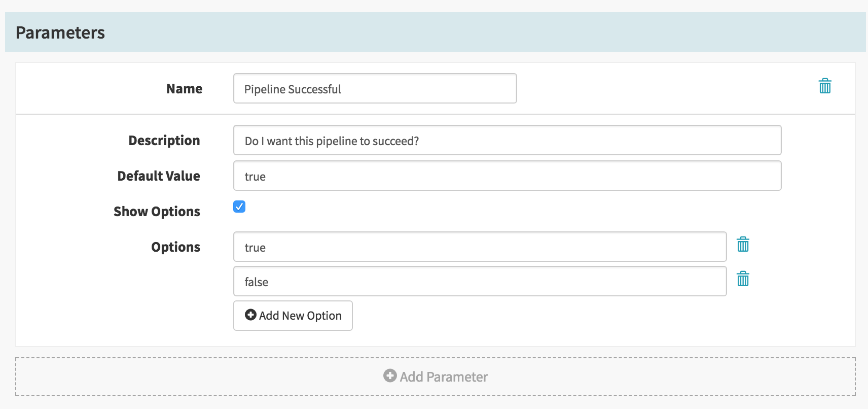
Task: Click the Add Parameter text
Action: (444, 377)
